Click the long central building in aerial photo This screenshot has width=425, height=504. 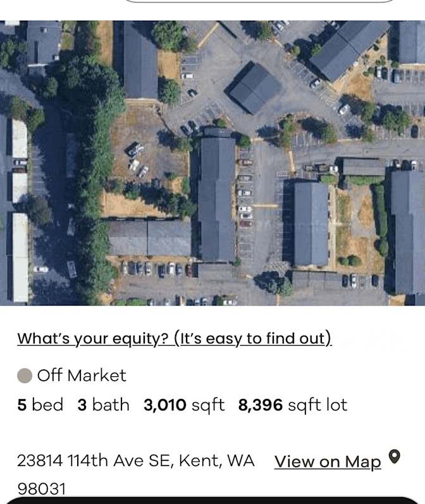pyautogui.click(x=216, y=195)
